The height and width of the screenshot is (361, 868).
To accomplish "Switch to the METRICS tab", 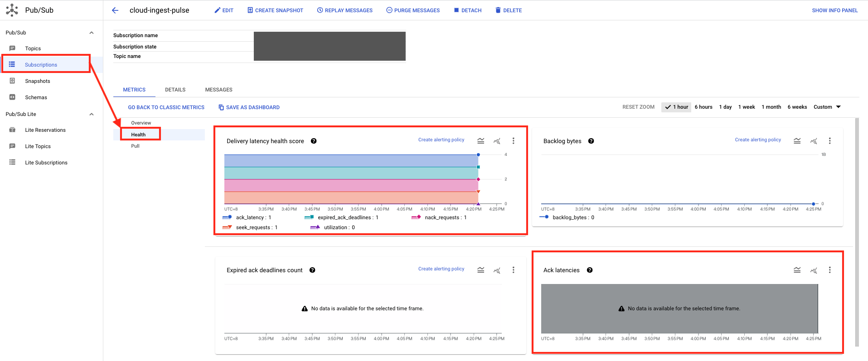I will (134, 90).
